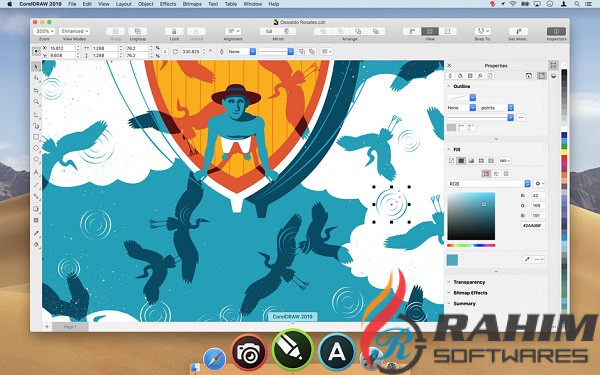This screenshot has width=600, height=375.
Task: Open outline width None dropdown in Properties
Action: (461, 108)
